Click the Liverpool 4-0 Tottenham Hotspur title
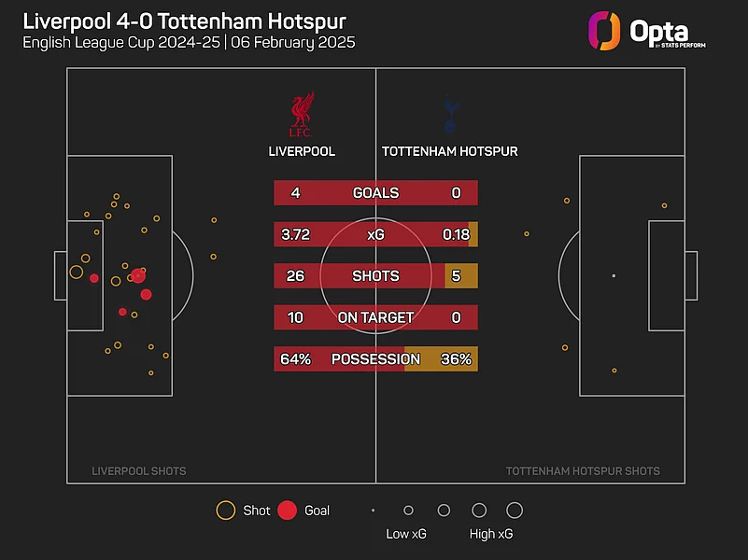Viewport: 748px width, 560px height. tap(185, 20)
